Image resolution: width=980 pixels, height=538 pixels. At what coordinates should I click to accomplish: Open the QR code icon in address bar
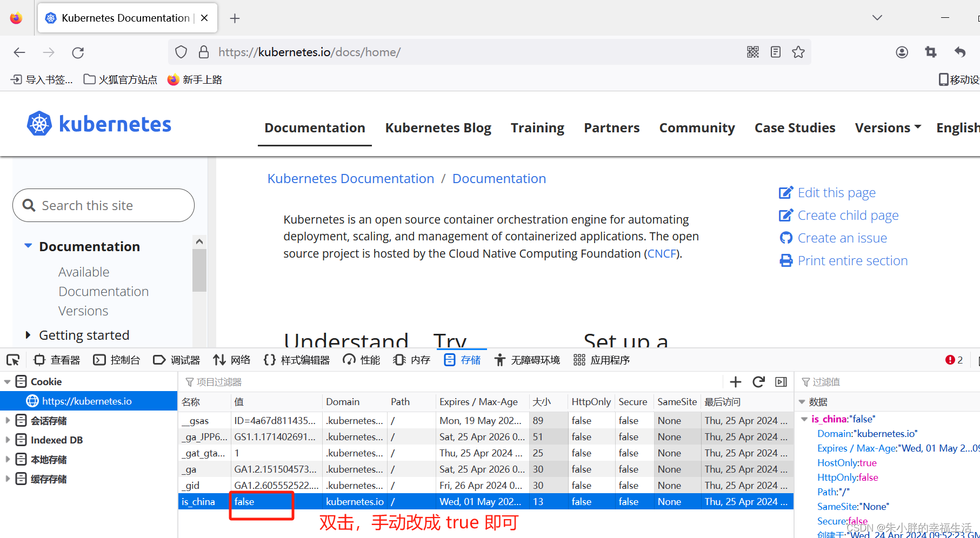(x=753, y=52)
